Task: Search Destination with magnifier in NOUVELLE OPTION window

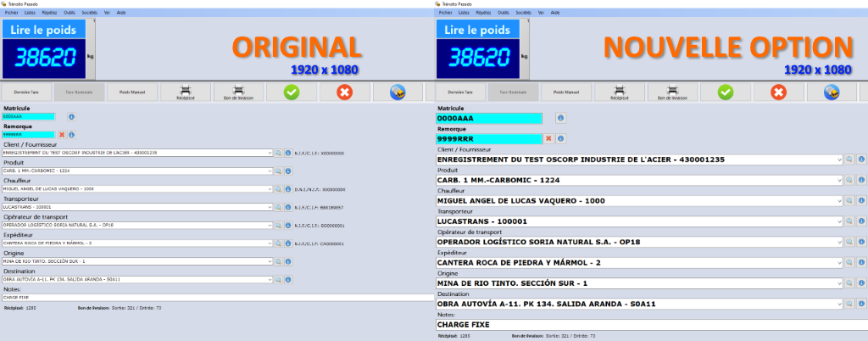Action: [849, 304]
